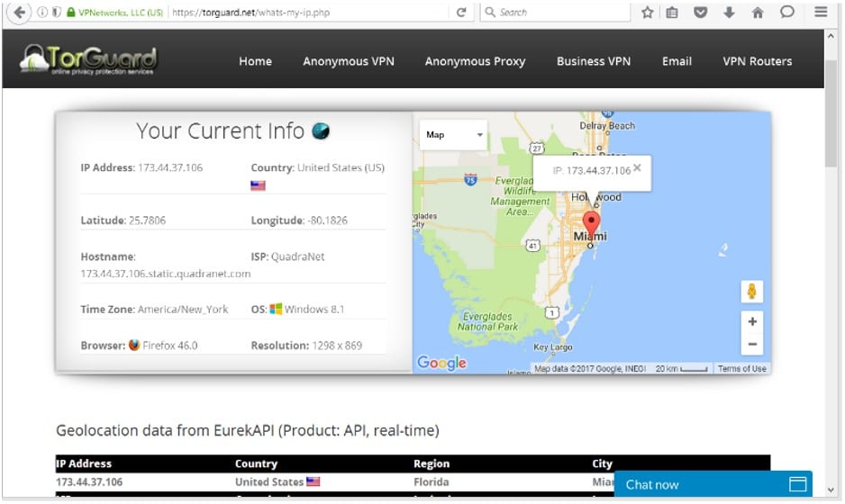Image resolution: width=845 pixels, height=504 pixels.
Task: Zoom in the map with plus button
Action: [x=752, y=321]
